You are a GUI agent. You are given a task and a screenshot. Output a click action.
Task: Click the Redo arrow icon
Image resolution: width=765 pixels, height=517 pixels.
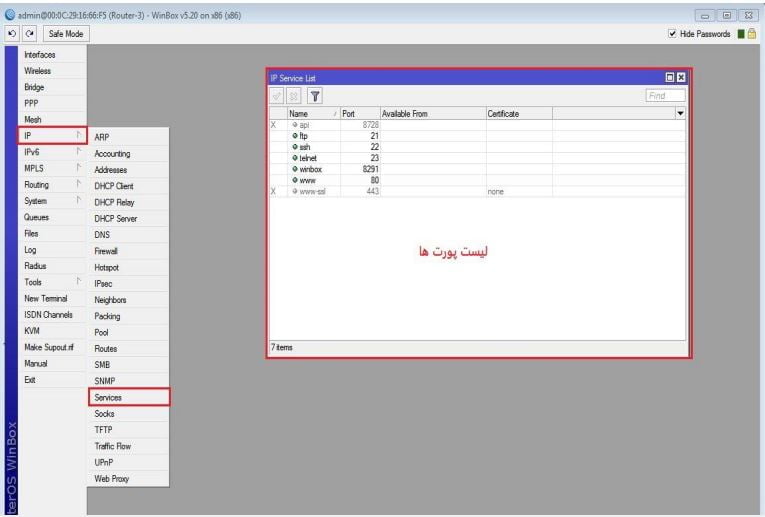tap(26, 33)
